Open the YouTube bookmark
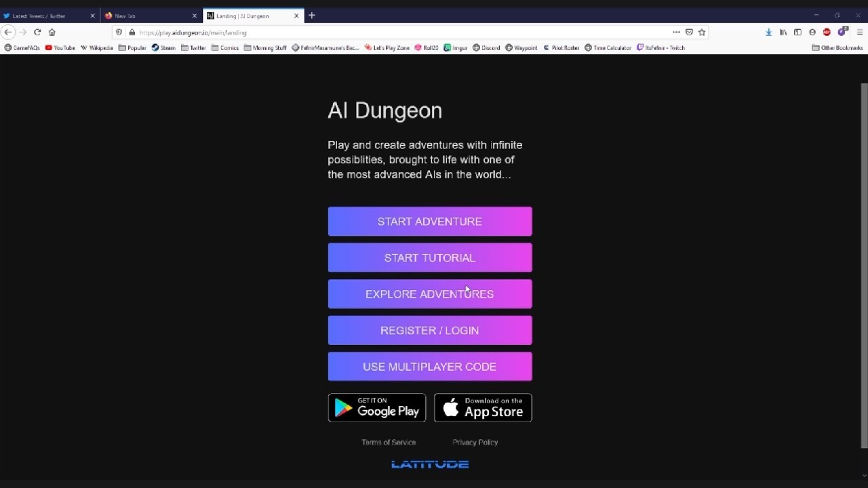 pyautogui.click(x=60, y=48)
